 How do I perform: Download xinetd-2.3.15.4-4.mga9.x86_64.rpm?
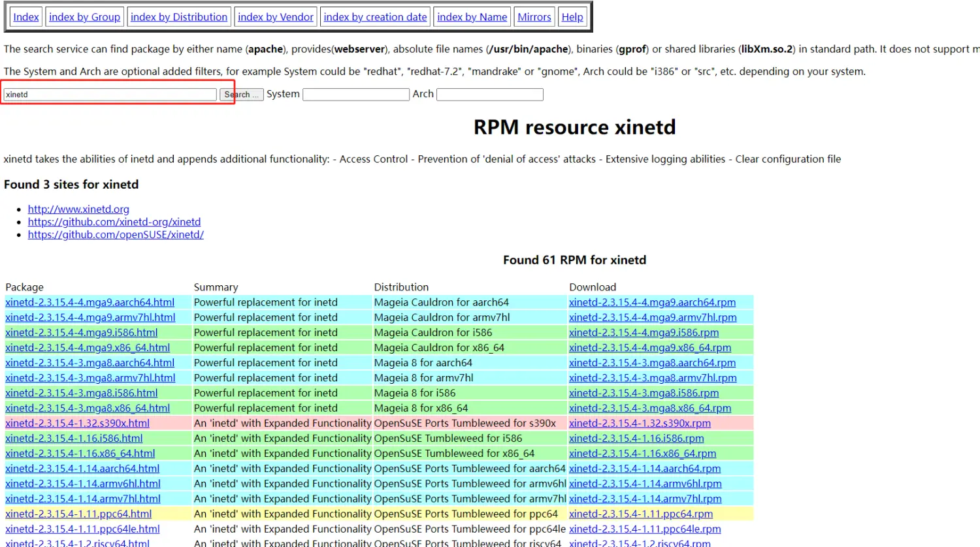[650, 348]
